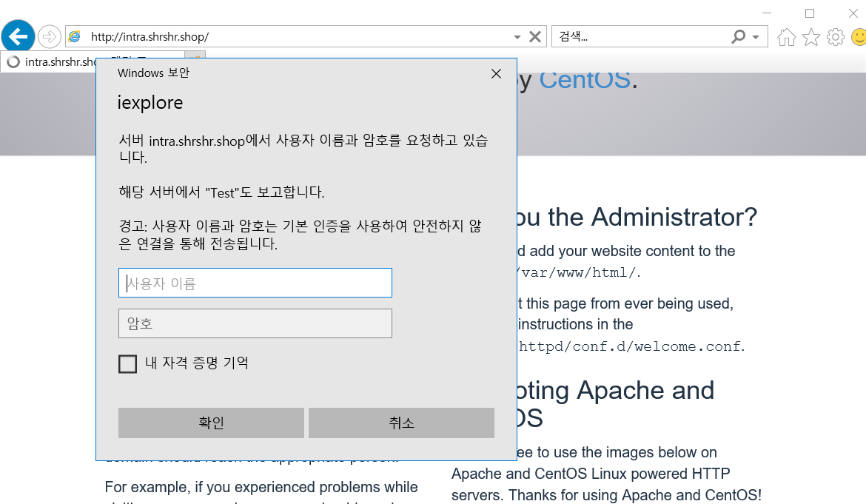Focus the 검색 search box
This screenshot has width=866, height=504.
pyautogui.click(x=641, y=36)
